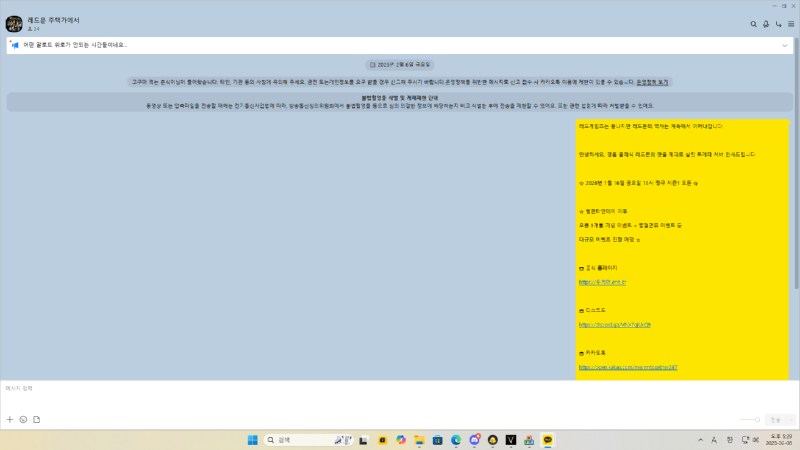Show hidden system tray icons chevron
800x450 pixels.
click(x=699, y=440)
